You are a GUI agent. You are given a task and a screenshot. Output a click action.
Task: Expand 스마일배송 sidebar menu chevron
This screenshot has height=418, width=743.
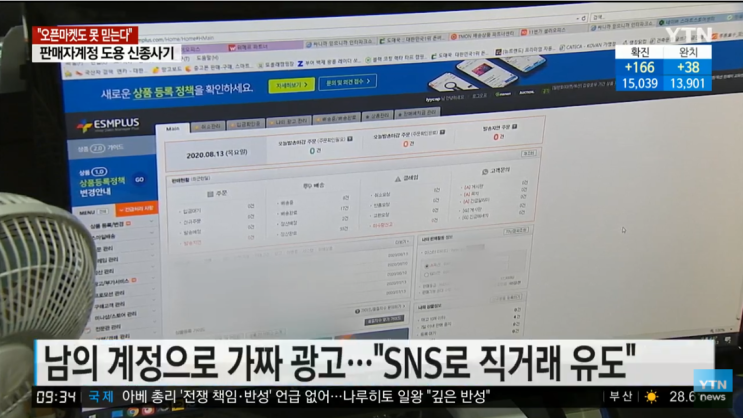[152, 233]
